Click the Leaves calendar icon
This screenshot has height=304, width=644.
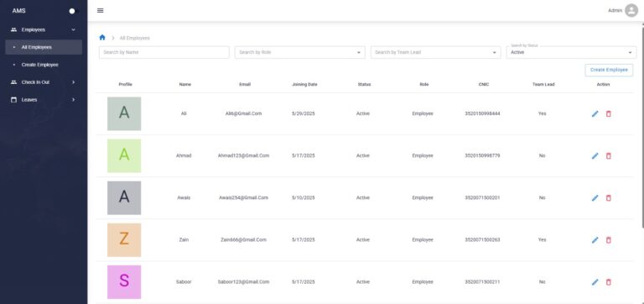pyautogui.click(x=13, y=100)
